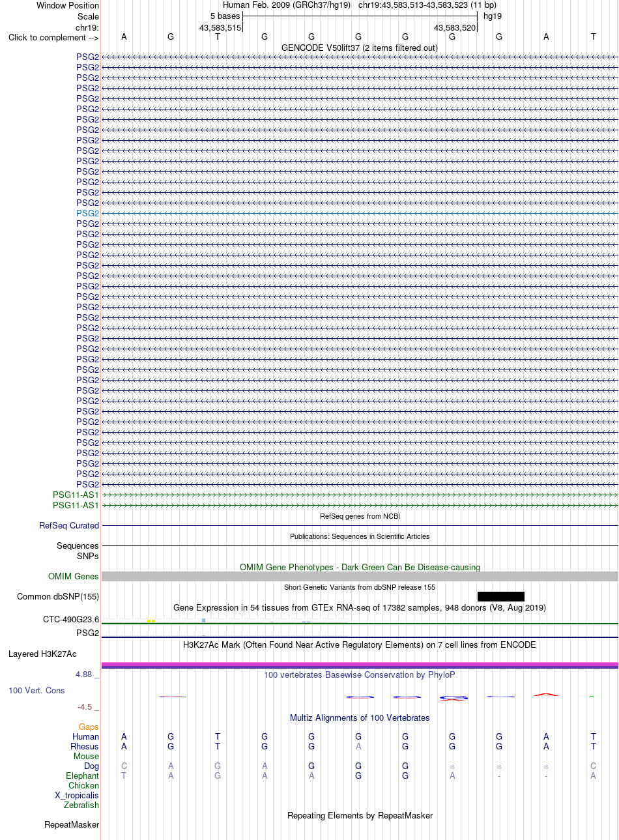Click 'Click to complement -->' to complement bases
Viewport: 619px width, 840px height.
tap(53, 37)
